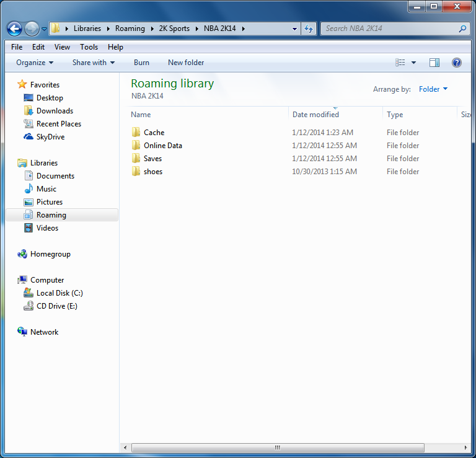Open CD Drive (E:)
The image size is (476, 458).
pyautogui.click(x=57, y=306)
